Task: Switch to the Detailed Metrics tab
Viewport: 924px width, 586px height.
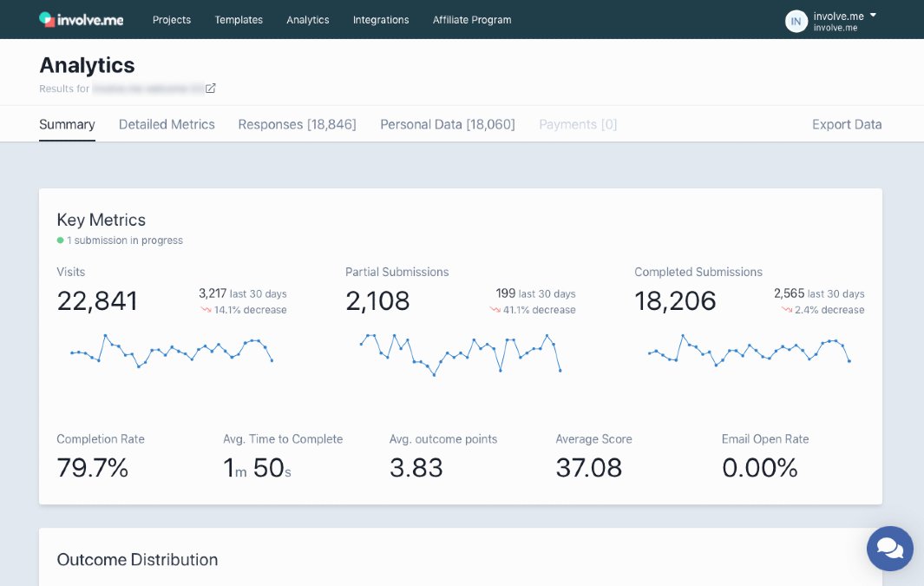Action: click(x=167, y=124)
